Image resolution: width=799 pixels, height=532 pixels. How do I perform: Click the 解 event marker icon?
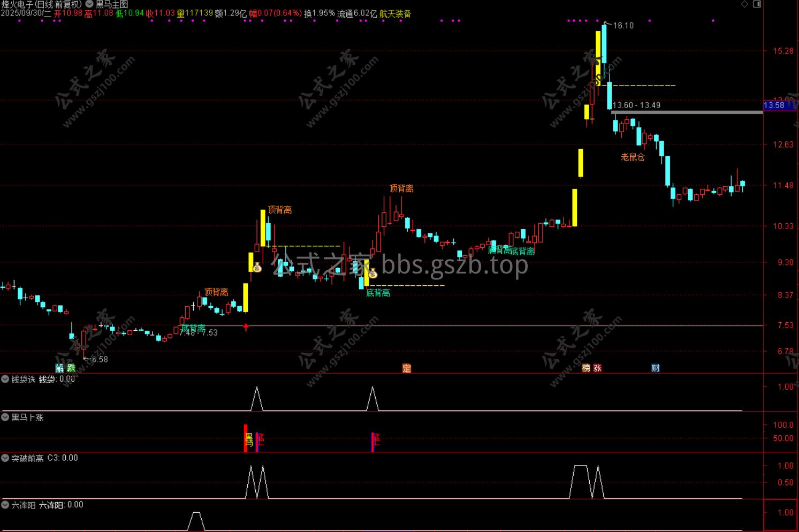pyautogui.click(x=59, y=368)
